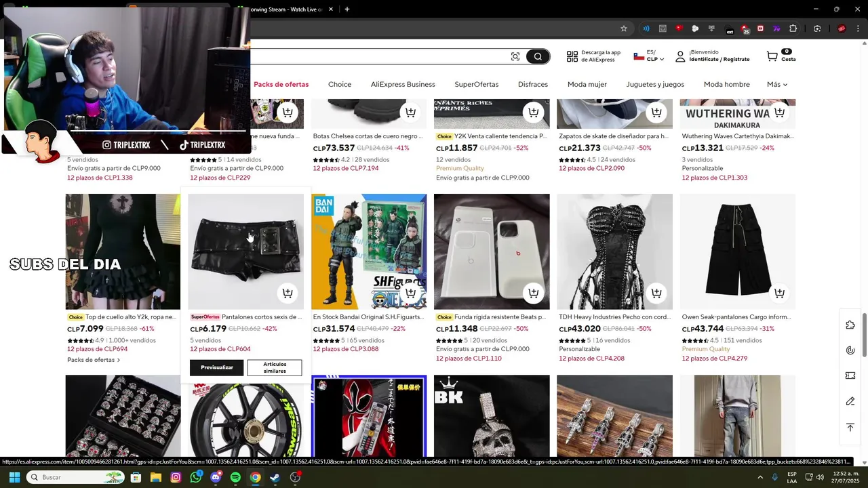Open the Chrome extensions puzzle icon
Screen dimensions: 868x488
(x=793, y=28)
